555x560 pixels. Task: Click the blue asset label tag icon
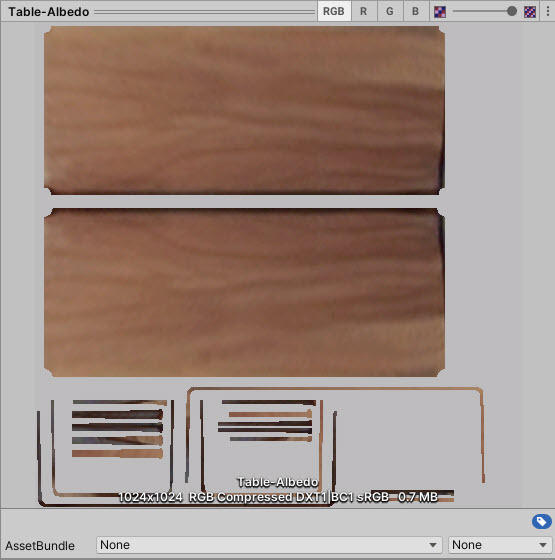pos(541,522)
